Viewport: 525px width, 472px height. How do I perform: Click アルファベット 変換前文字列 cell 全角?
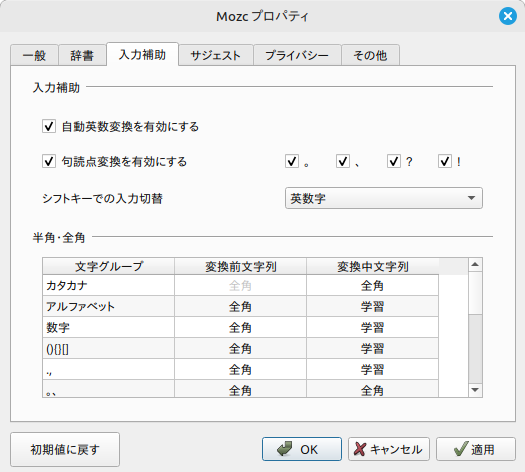(240, 307)
